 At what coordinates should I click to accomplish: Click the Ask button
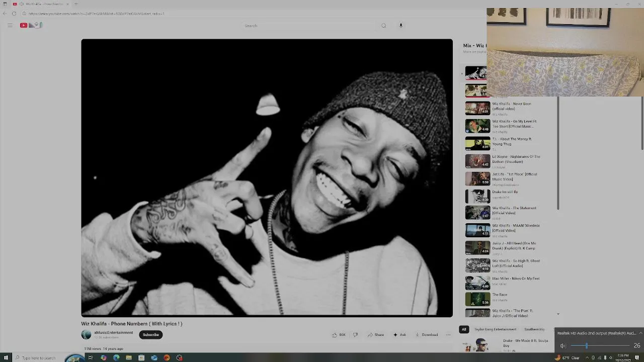[399, 335]
